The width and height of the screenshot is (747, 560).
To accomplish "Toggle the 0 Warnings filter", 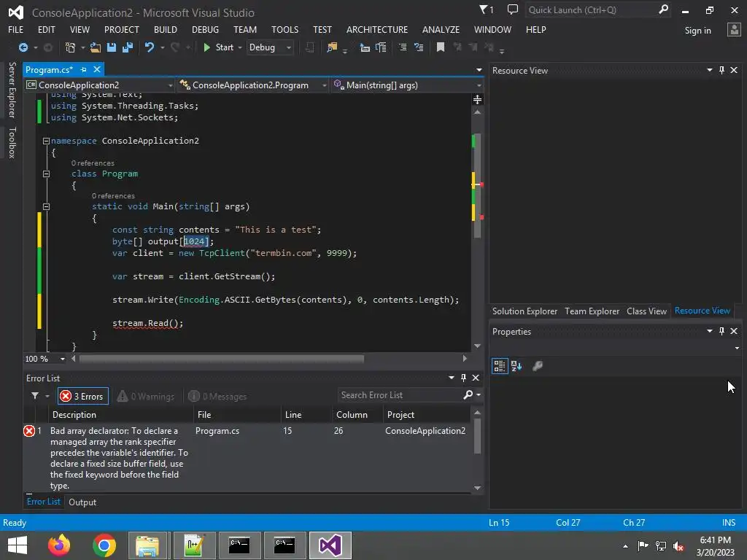I will pyautogui.click(x=146, y=396).
